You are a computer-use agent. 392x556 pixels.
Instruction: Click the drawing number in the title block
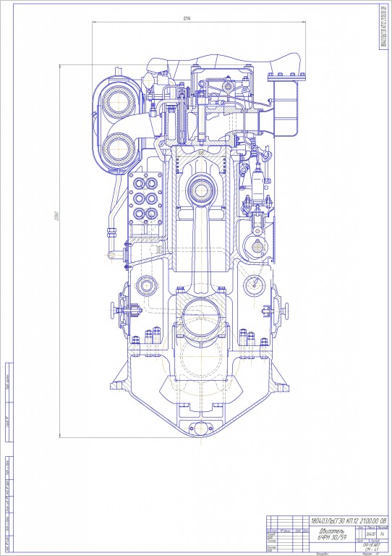pos(349,521)
